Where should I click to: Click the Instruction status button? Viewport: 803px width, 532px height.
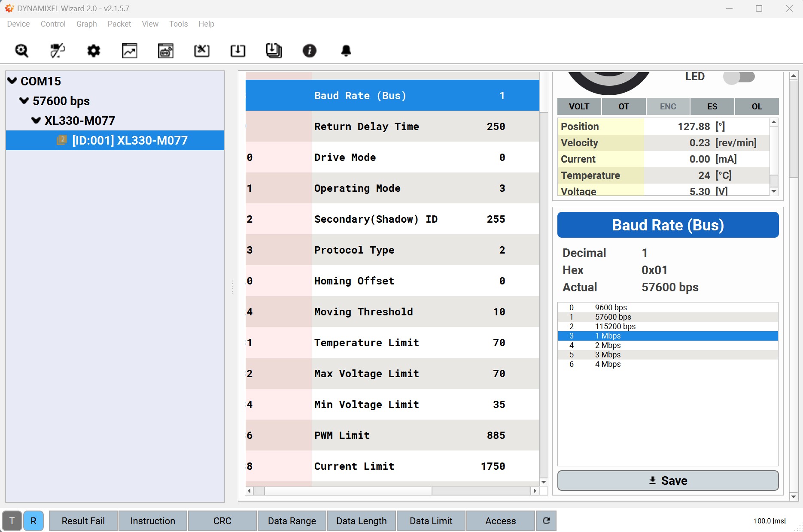pyautogui.click(x=153, y=521)
